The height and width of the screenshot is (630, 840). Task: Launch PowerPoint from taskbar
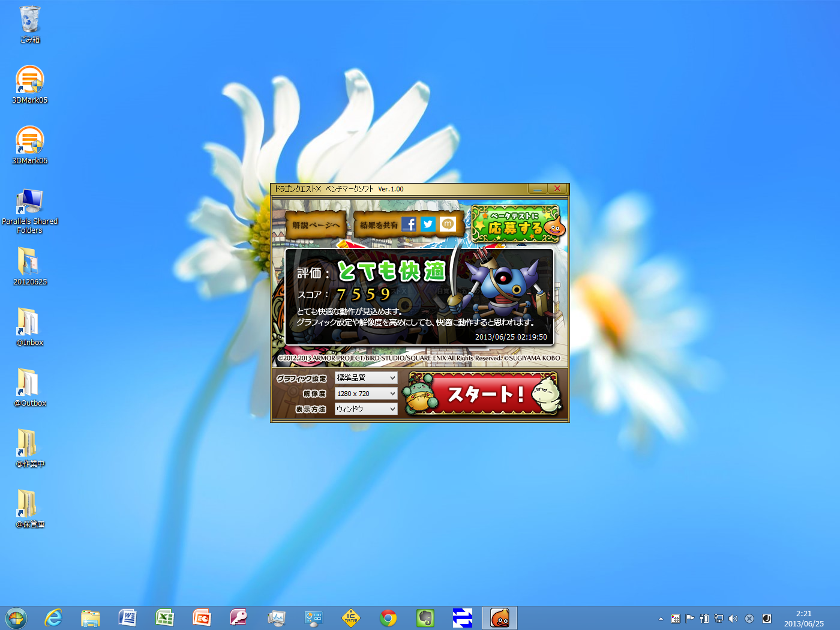pos(202,618)
